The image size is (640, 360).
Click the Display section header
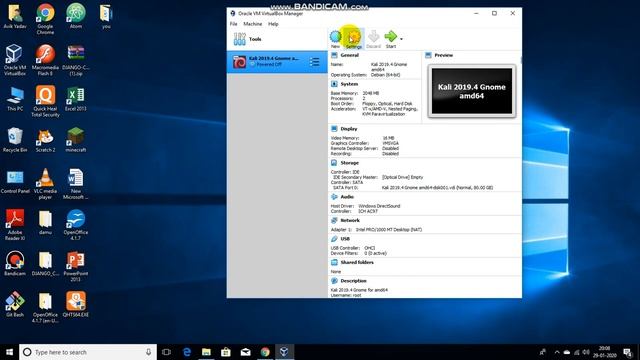click(349, 129)
